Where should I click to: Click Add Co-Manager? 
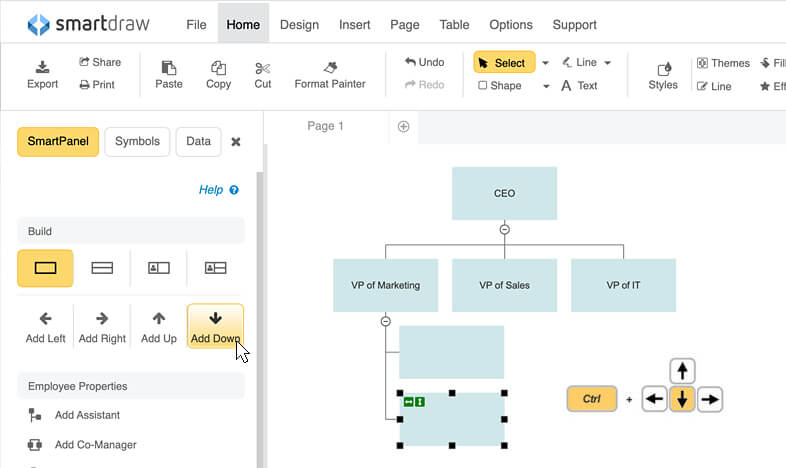pos(82,444)
